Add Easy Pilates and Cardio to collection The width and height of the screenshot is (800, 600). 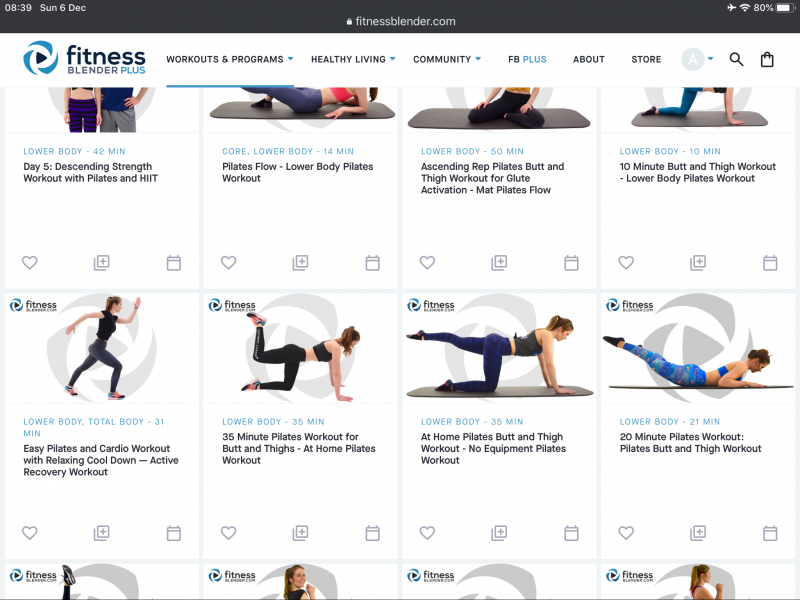[102, 533]
